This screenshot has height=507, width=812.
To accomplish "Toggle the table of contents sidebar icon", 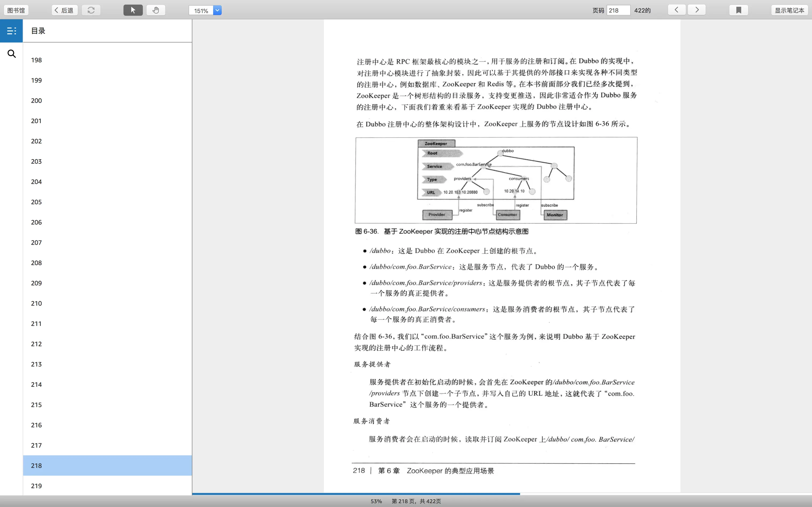I will click(x=11, y=31).
